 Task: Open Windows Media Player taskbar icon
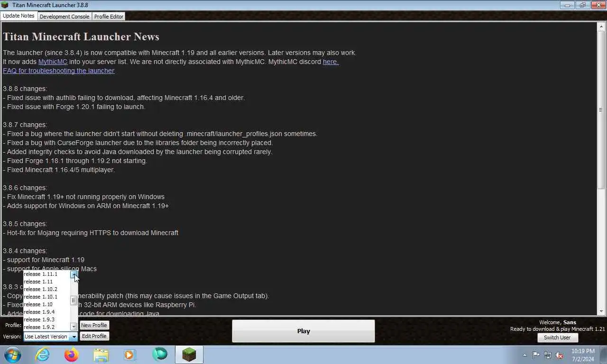tap(129, 355)
